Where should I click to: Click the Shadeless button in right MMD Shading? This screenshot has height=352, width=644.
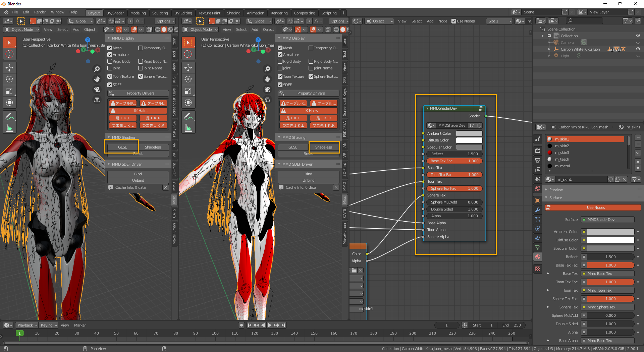pos(323,147)
